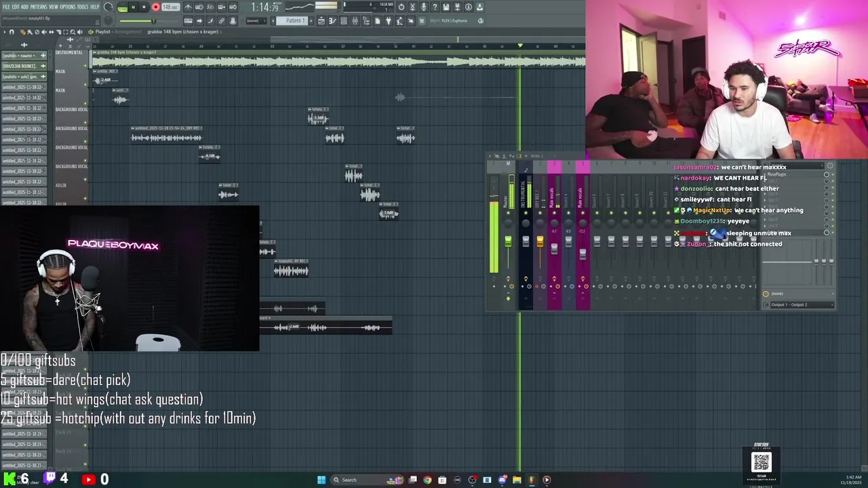The height and width of the screenshot is (488, 868).
Task: Click the Playlist title label
Action: [103, 32]
